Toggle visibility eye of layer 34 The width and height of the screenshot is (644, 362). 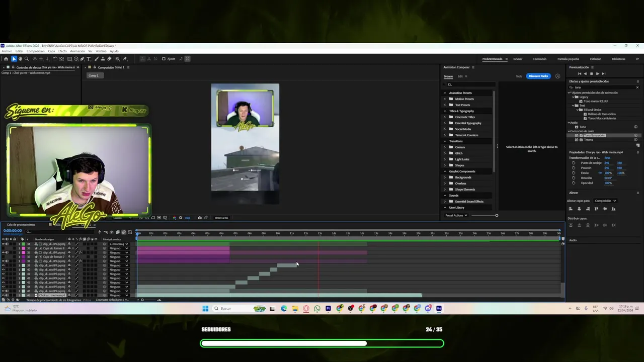[3, 244]
